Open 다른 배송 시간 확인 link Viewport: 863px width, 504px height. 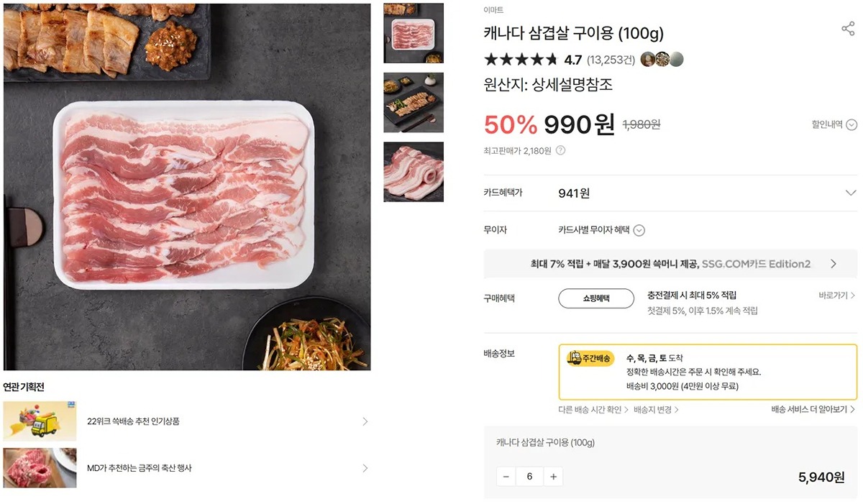[593, 410]
